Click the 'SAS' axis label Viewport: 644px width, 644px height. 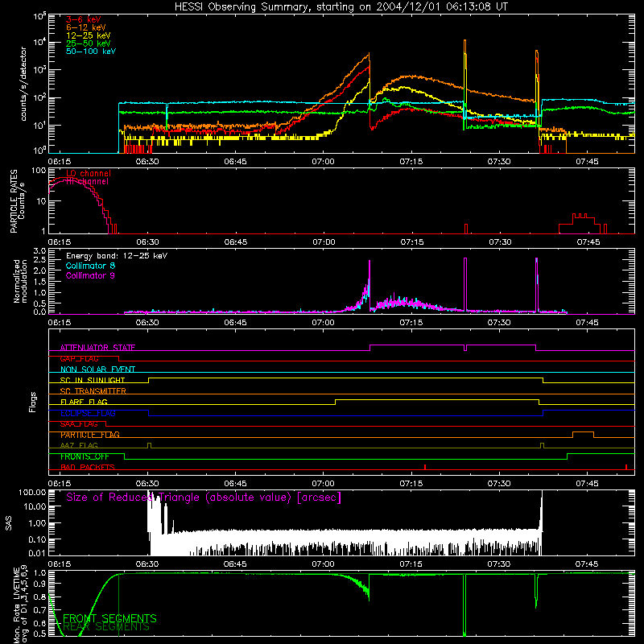[8, 524]
